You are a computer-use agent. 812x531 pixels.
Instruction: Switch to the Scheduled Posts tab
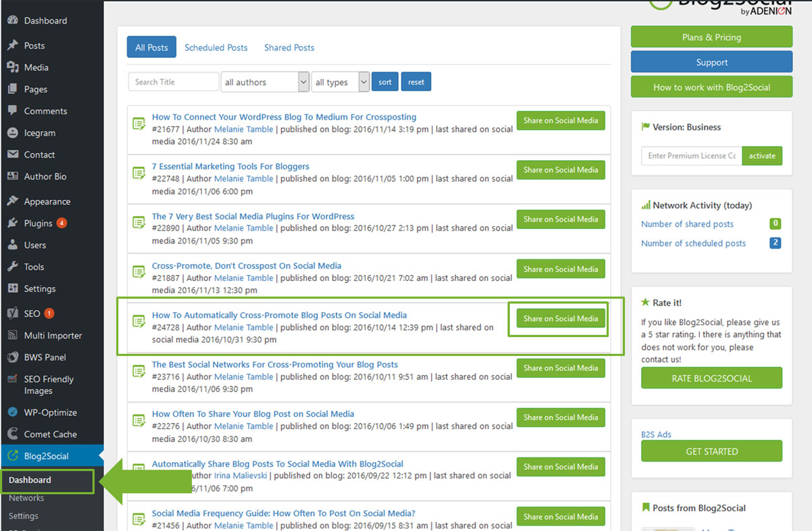pos(216,47)
